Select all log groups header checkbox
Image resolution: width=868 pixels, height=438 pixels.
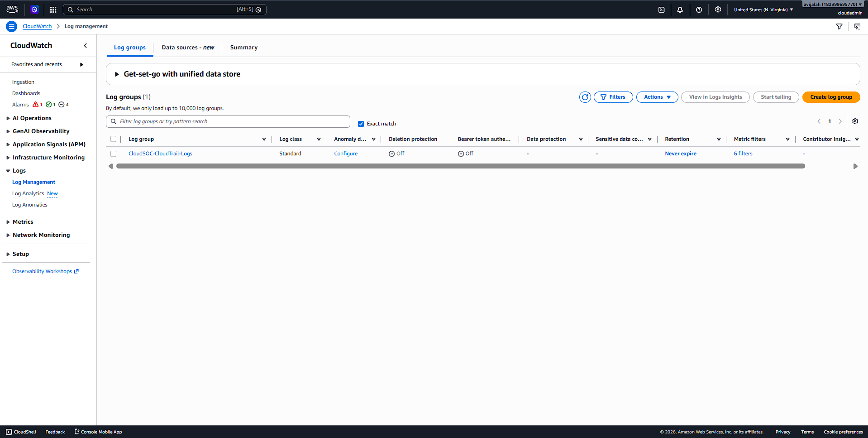[x=113, y=139]
